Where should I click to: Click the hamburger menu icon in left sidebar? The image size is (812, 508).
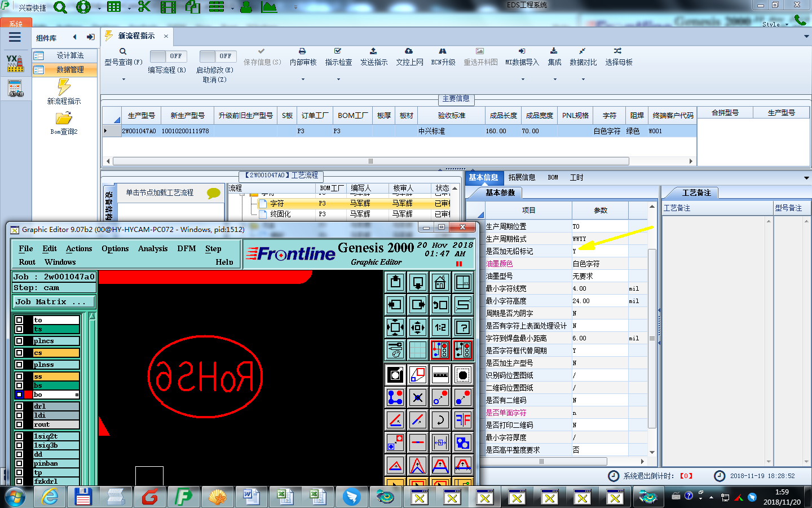coord(15,37)
